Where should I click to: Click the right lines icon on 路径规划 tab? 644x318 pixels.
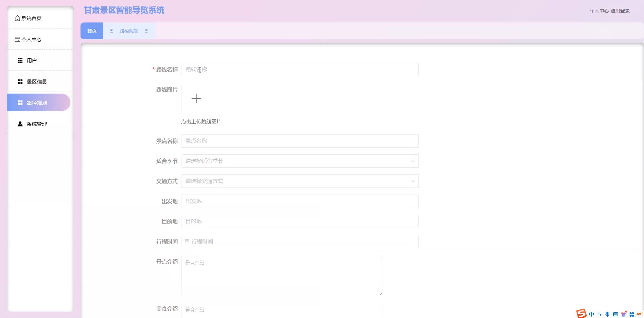146,31
